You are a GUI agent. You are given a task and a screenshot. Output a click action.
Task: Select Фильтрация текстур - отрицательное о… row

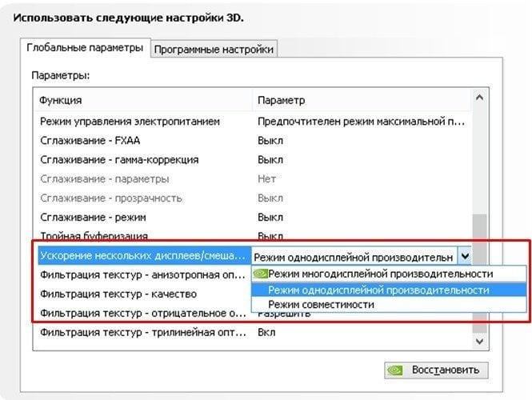pyautogui.click(x=142, y=313)
